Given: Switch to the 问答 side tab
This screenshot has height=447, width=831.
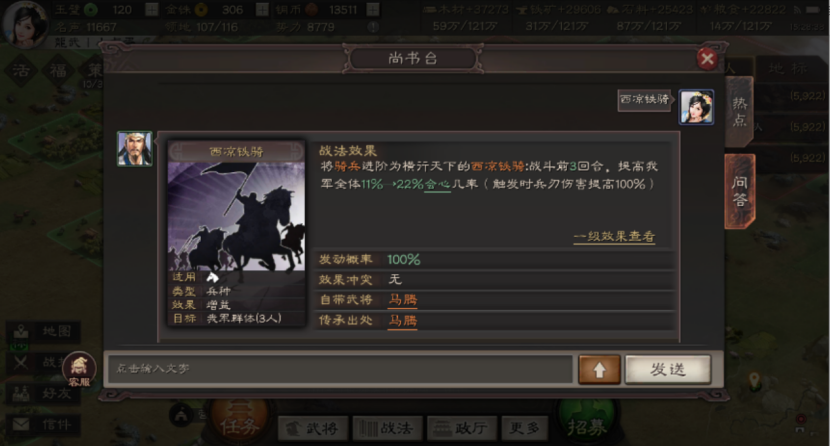Looking at the screenshot, I should [740, 191].
